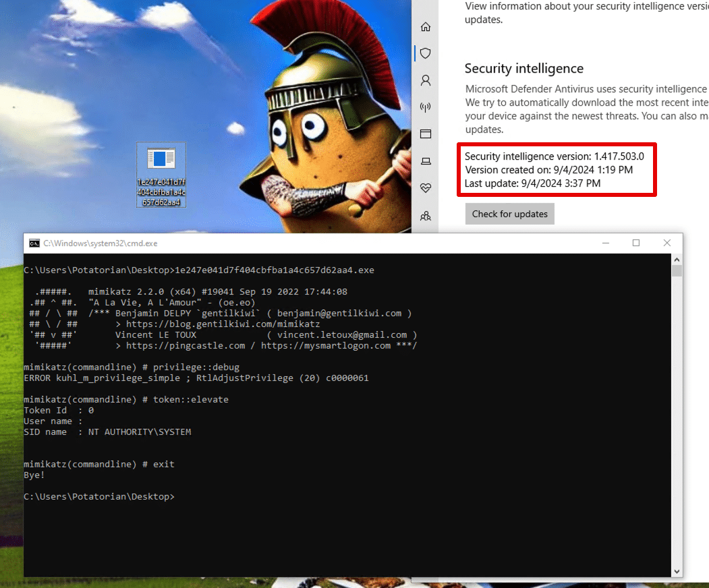Click the mimikatz 2.2.0 version line
Image resolution: width=709 pixels, height=588 pixels.
pyautogui.click(x=217, y=291)
